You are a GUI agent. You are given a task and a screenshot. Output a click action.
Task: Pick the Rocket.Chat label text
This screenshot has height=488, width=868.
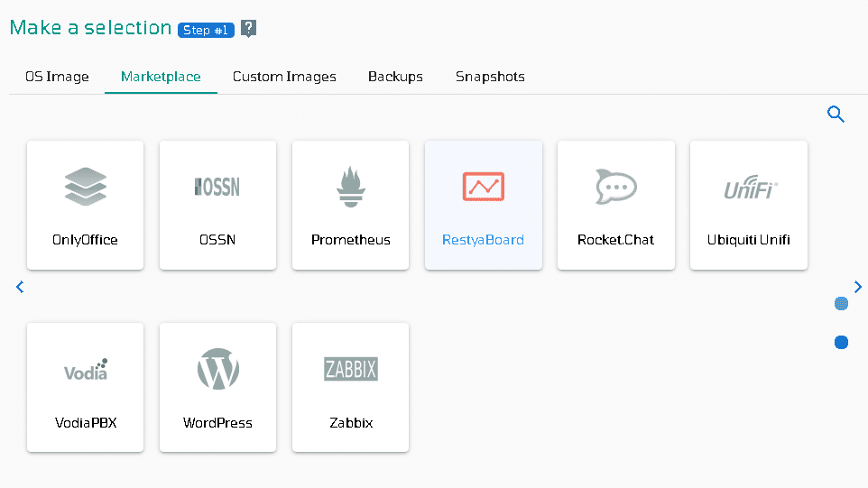click(x=615, y=240)
